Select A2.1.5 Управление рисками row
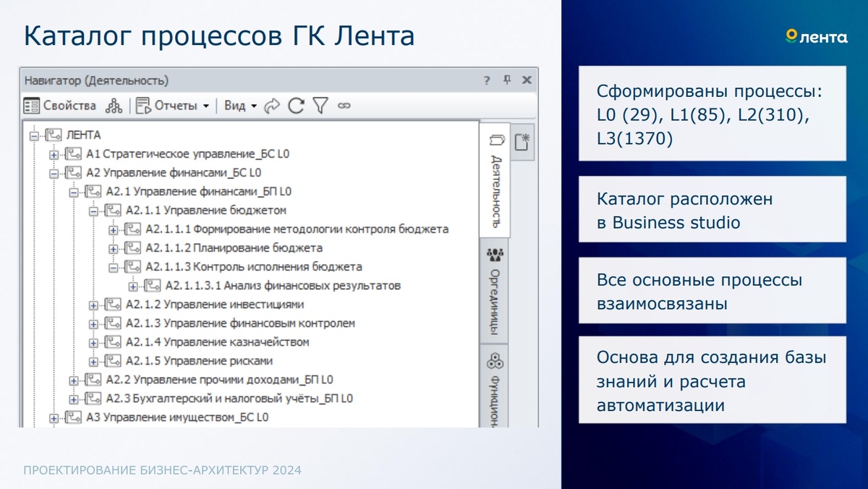 click(199, 361)
